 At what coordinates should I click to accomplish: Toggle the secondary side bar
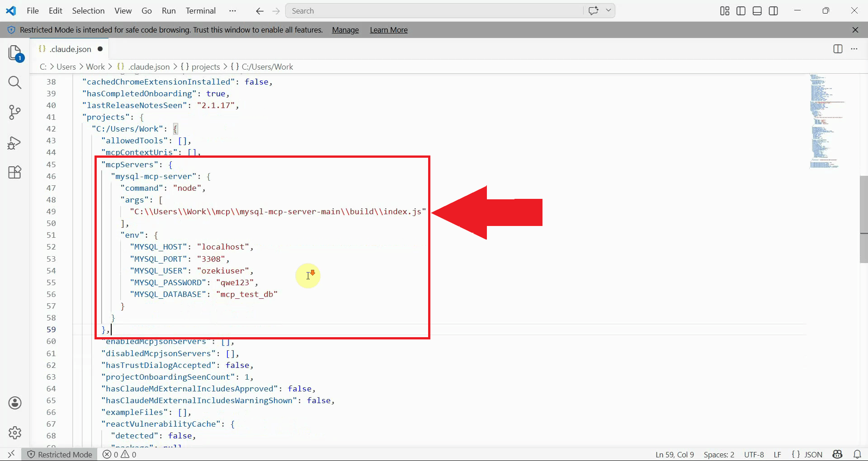[x=774, y=11]
